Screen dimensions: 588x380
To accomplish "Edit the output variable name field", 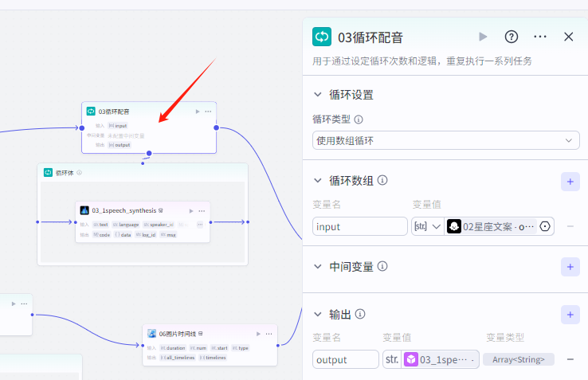I will click(345, 359).
